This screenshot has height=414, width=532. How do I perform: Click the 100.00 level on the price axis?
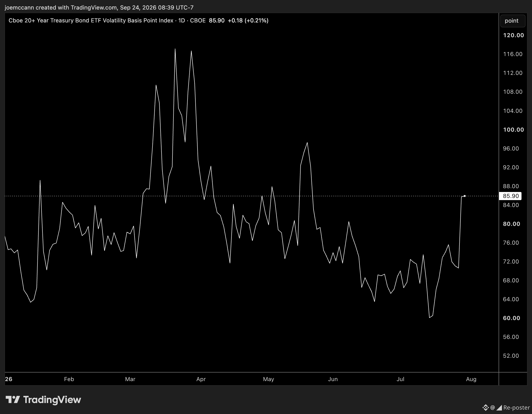[x=513, y=129]
